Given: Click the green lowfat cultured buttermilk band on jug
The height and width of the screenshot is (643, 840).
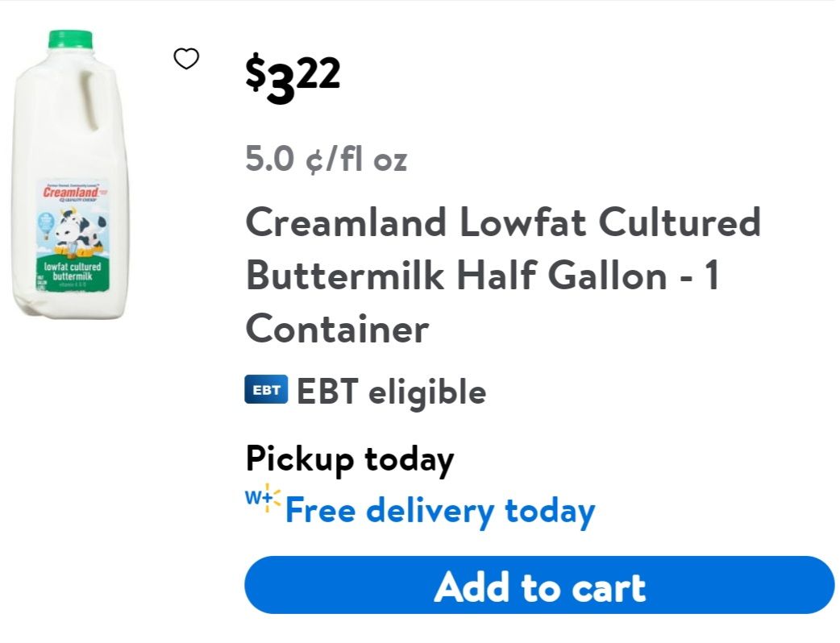Looking at the screenshot, I should 71,271.
